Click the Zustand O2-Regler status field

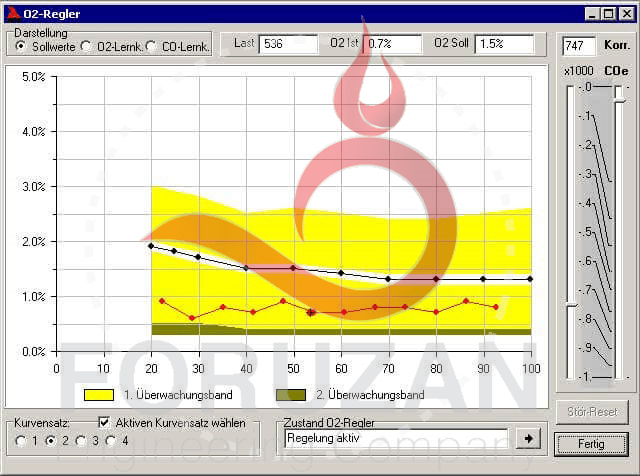coord(396,438)
